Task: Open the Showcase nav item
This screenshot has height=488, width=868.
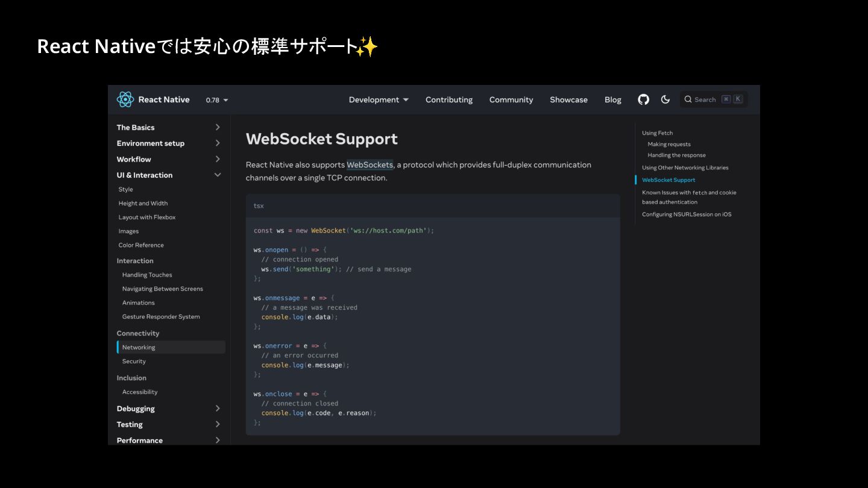Action: pos(568,99)
